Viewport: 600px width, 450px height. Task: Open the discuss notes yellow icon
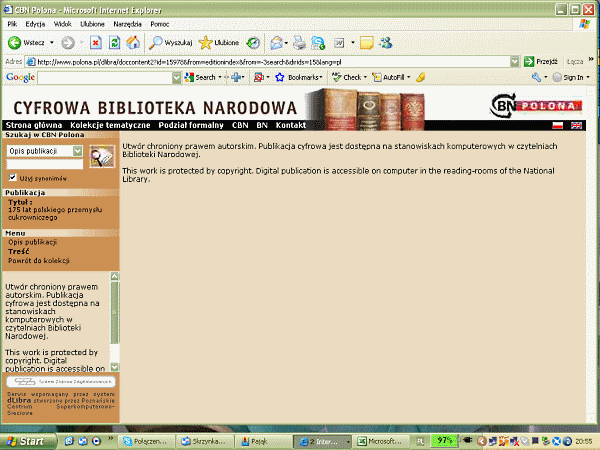(366, 42)
